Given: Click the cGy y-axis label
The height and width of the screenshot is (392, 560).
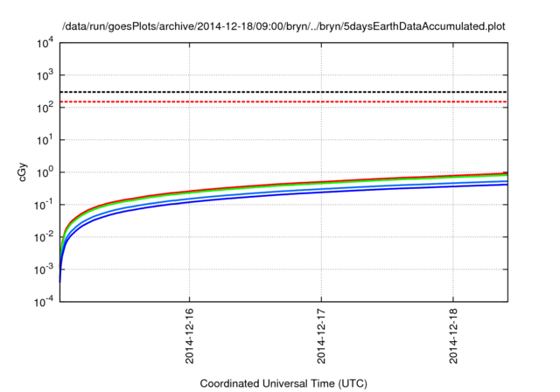Looking at the screenshot, I should [22, 172].
